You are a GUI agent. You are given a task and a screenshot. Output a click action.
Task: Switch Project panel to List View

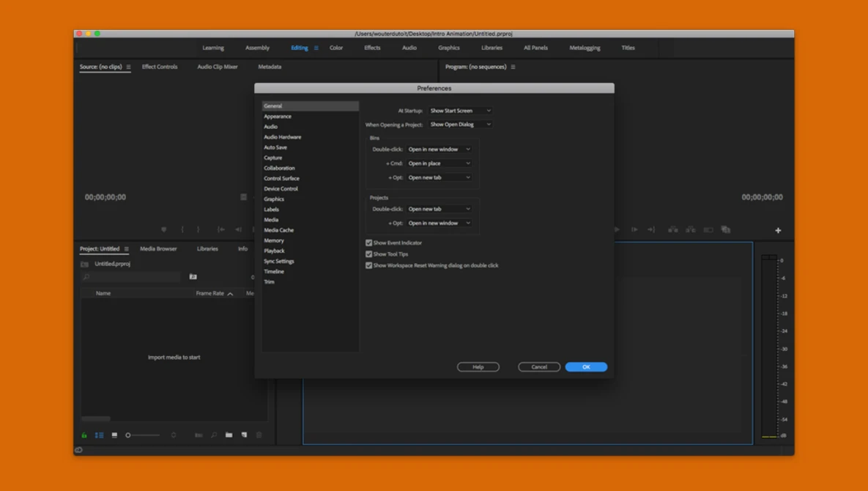pos(99,435)
